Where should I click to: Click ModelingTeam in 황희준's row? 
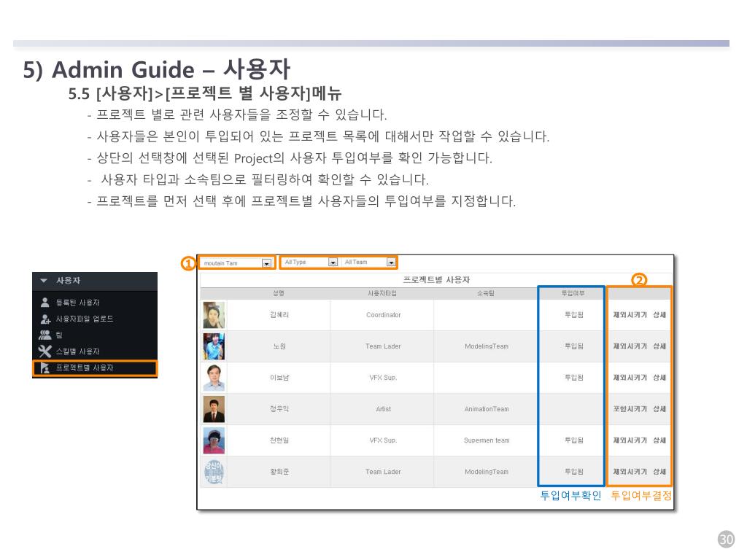(x=487, y=472)
